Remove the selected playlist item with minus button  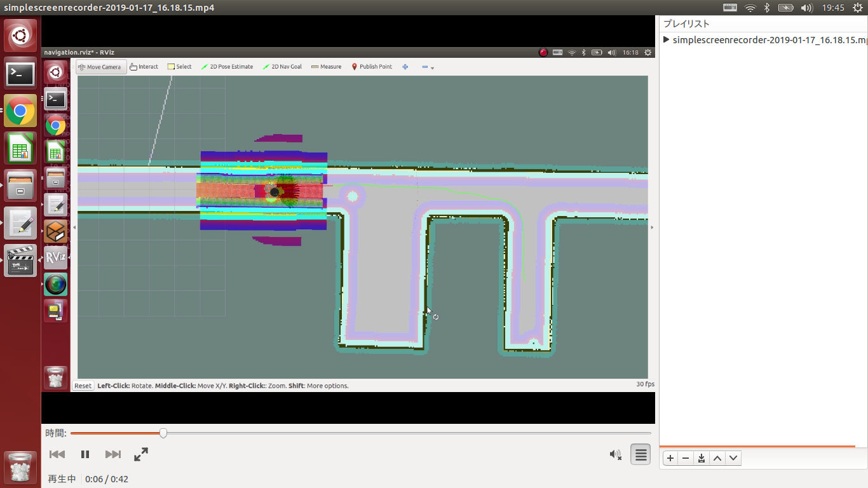686,458
